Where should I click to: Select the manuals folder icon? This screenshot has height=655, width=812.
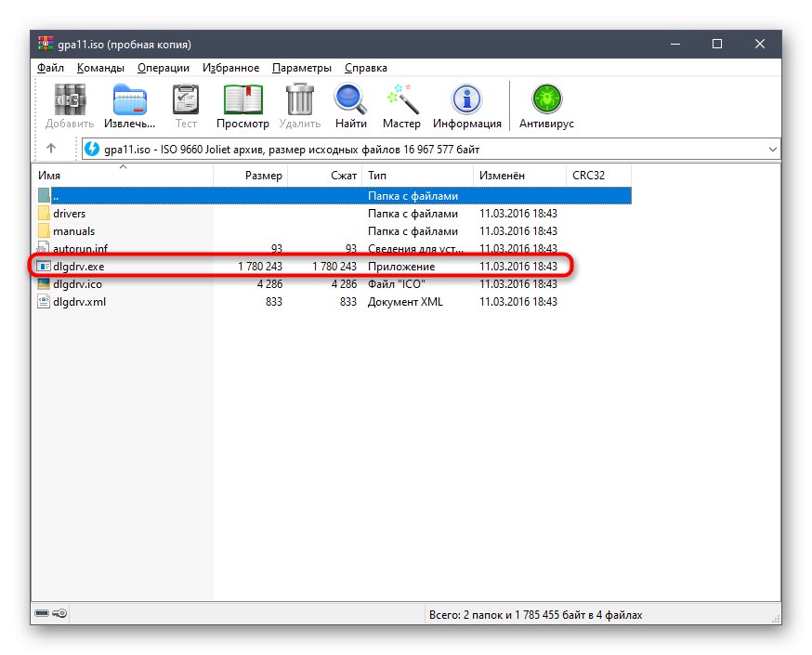pos(44,231)
